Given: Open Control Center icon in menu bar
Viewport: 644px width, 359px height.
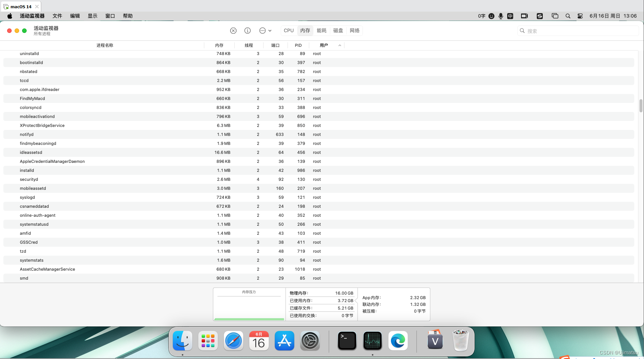Looking at the screenshot, I should point(580,16).
